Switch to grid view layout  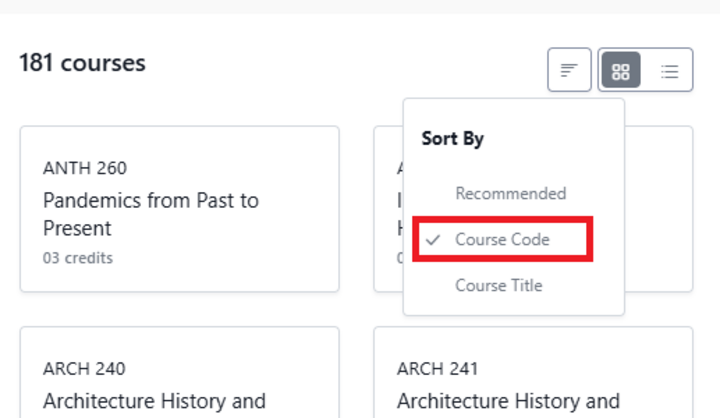[x=621, y=71]
